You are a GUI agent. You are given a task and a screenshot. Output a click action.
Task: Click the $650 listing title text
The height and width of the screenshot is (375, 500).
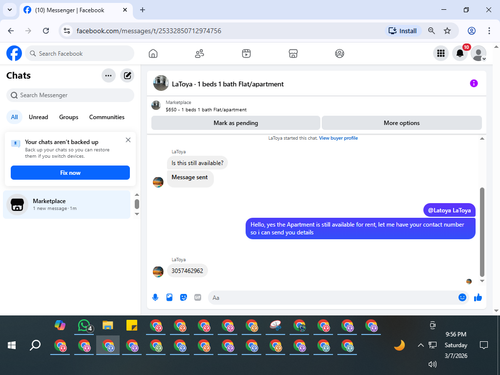click(206, 110)
